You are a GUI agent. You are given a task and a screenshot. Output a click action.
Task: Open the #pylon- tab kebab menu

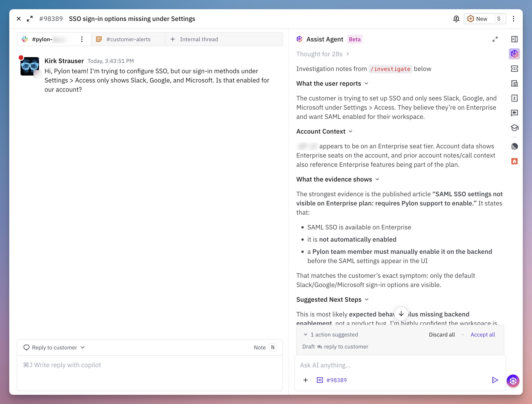pos(82,39)
